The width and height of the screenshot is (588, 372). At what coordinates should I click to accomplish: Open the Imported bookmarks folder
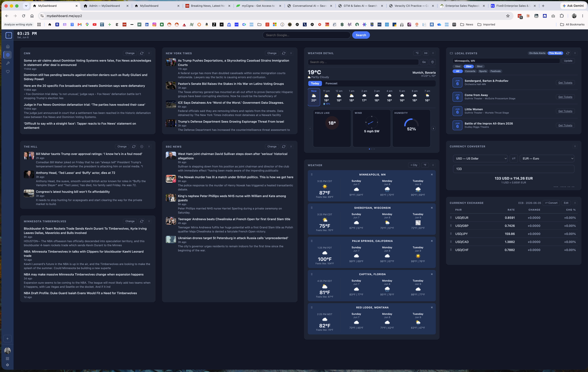pos(486,24)
